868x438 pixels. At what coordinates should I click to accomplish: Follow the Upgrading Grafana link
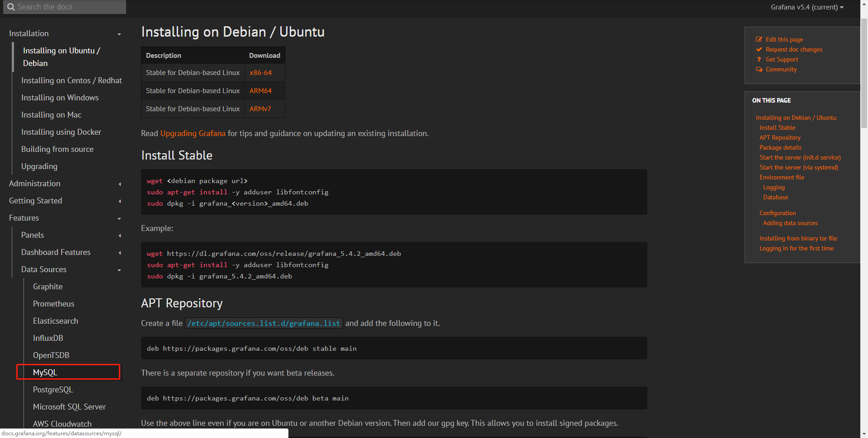(193, 133)
